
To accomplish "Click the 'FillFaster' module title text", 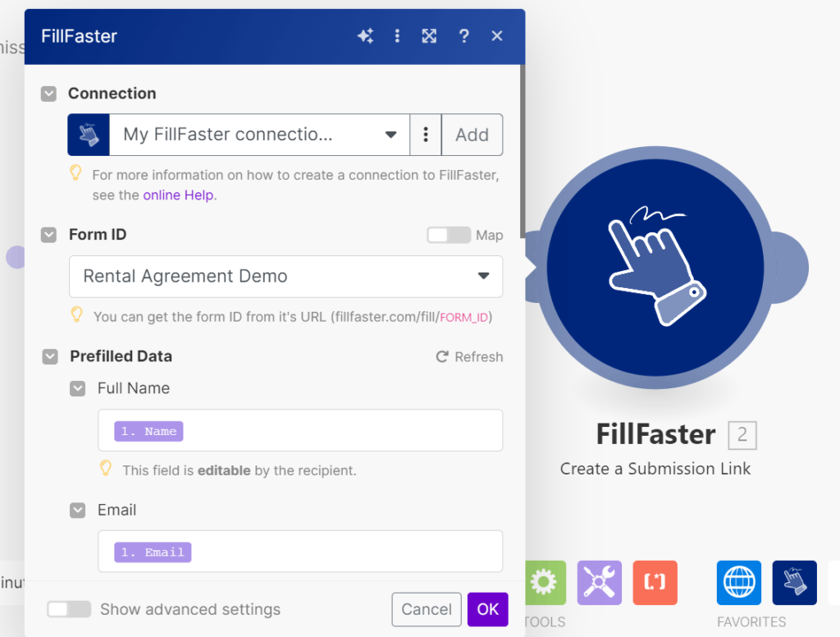I will tap(655, 434).
